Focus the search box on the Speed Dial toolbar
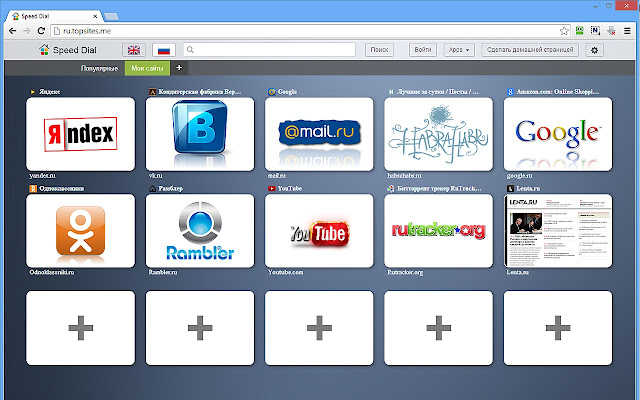The width and height of the screenshot is (640, 400). [x=269, y=50]
